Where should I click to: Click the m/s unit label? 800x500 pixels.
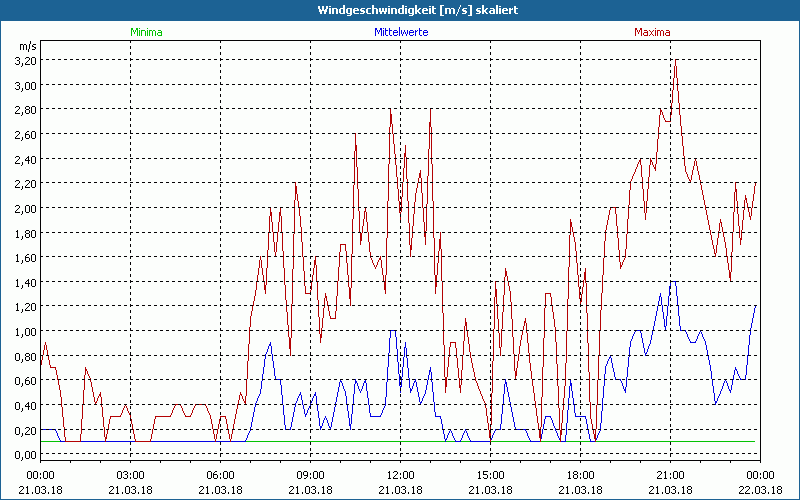click(x=26, y=46)
